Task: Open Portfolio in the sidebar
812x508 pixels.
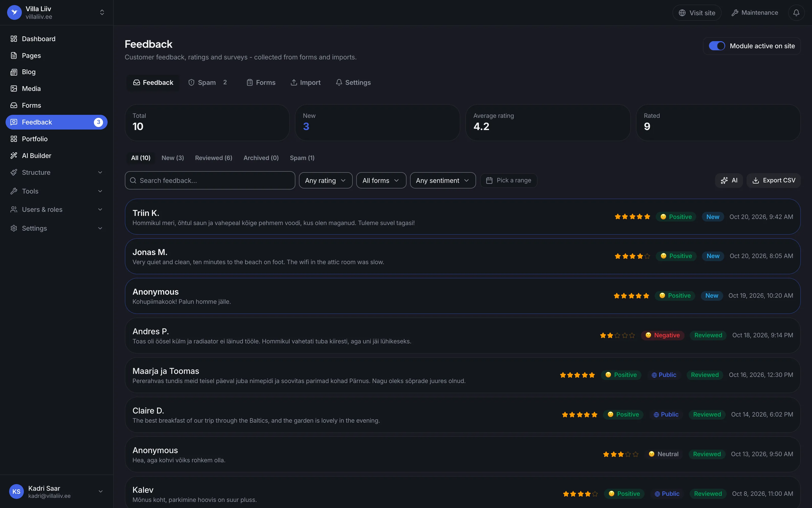Action: click(56, 139)
